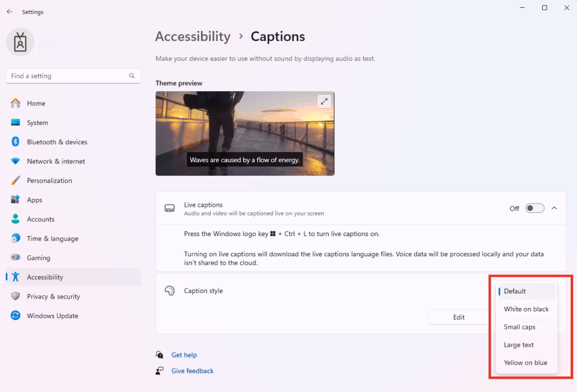Click the Personalization paintbrush icon

click(15, 180)
